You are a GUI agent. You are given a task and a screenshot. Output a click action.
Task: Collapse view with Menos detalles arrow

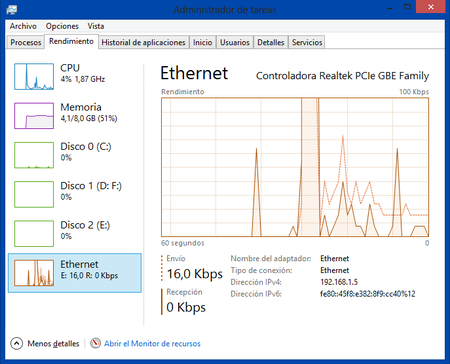pyautogui.click(x=17, y=343)
